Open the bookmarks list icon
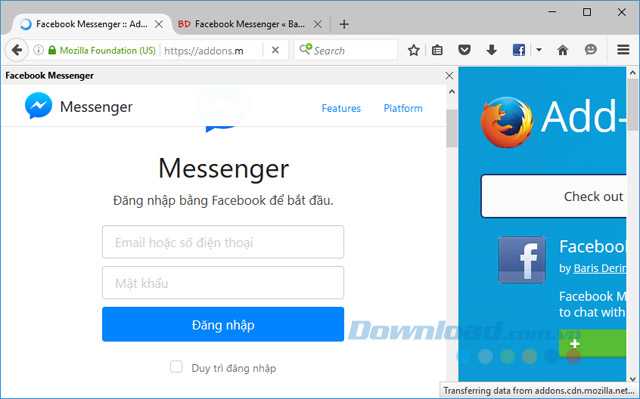This screenshot has height=399, width=640. [437, 50]
